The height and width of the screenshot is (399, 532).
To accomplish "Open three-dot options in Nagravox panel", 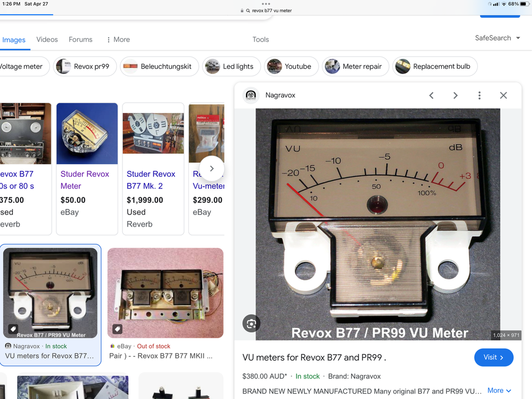I will [x=479, y=95].
